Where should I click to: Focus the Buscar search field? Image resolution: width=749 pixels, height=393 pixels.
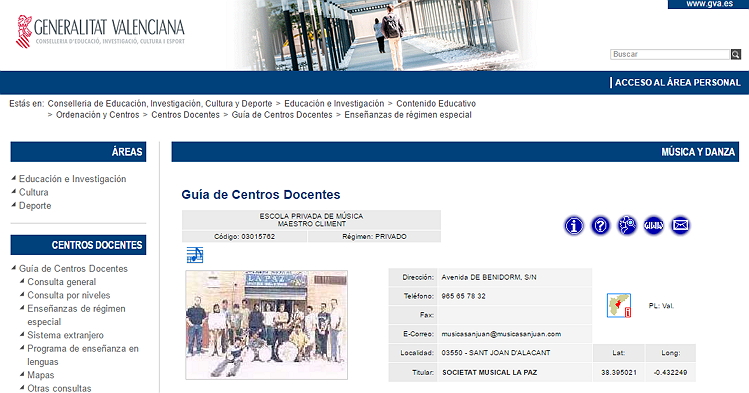pos(670,54)
